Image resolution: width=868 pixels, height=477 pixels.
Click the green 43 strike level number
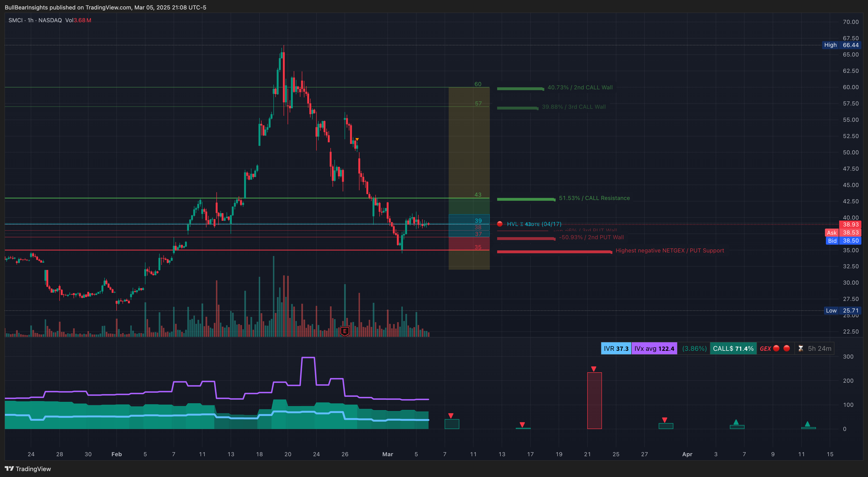tap(478, 195)
